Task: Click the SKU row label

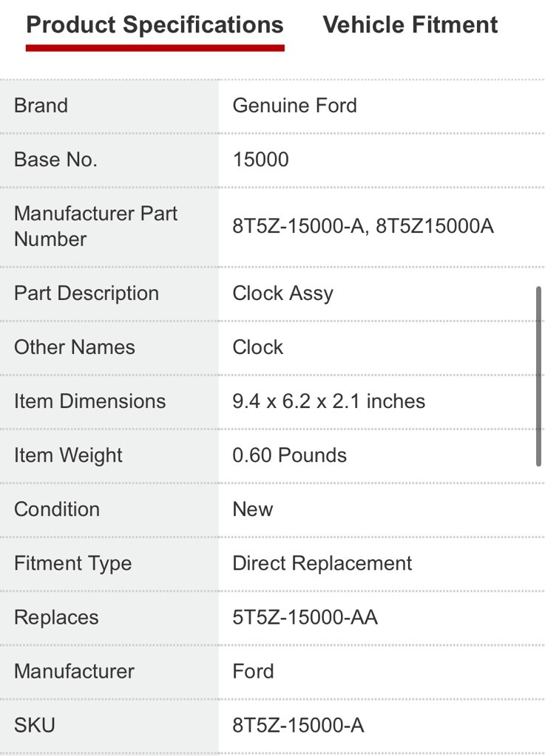Action: [x=34, y=725]
